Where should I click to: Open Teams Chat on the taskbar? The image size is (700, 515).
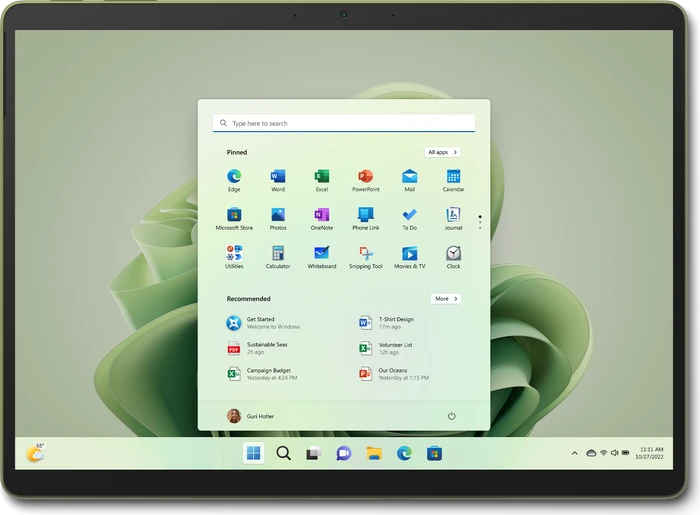click(343, 453)
